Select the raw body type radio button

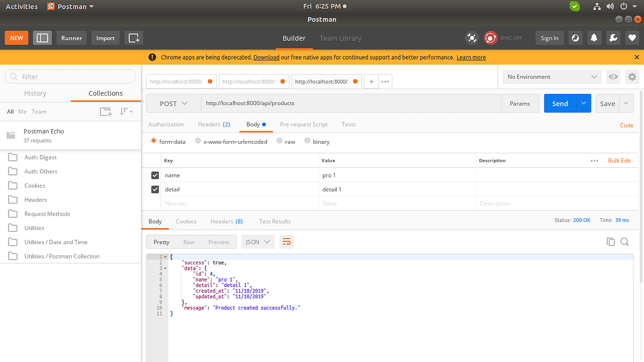[x=279, y=141]
